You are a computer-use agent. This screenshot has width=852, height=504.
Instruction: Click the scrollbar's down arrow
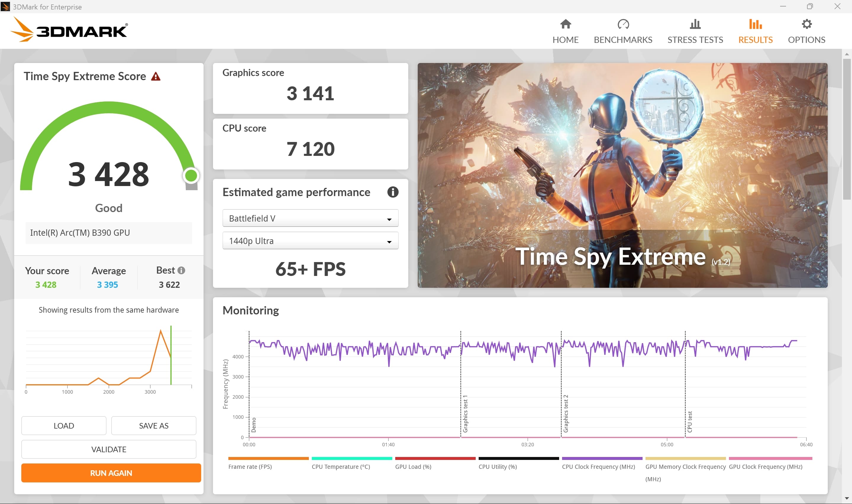847,498
